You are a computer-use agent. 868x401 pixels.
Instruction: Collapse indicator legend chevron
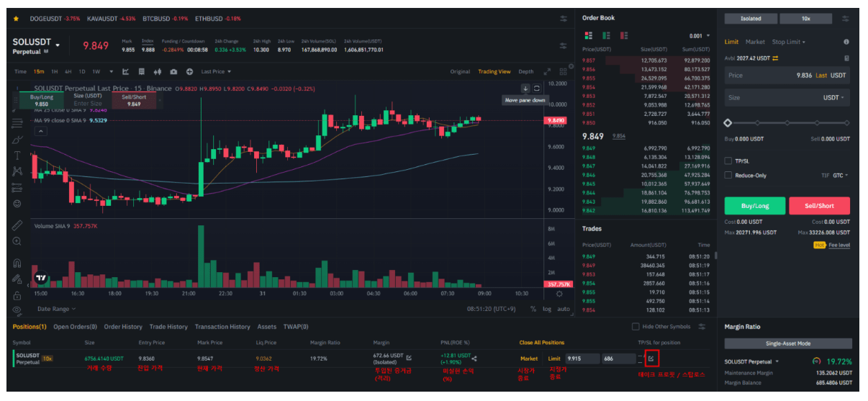pyautogui.click(x=40, y=131)
